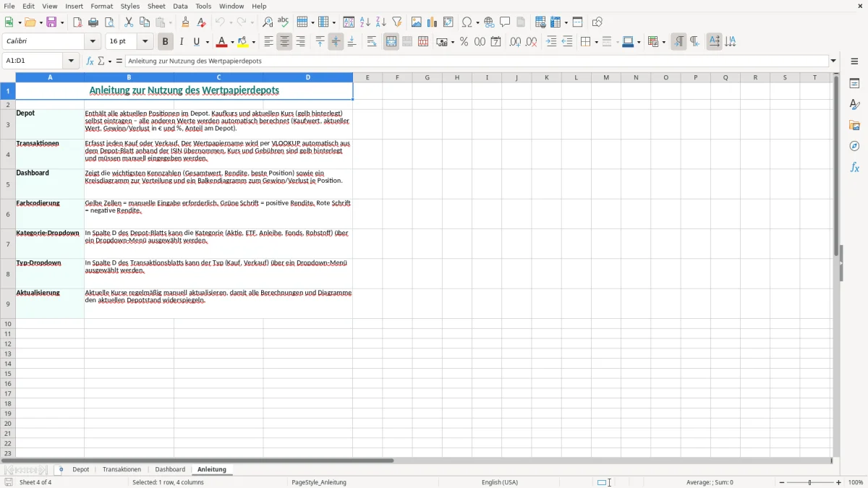Open sidebar Gallery panel
The height and width of the screenshot is (488, 868).
(854, 125)
